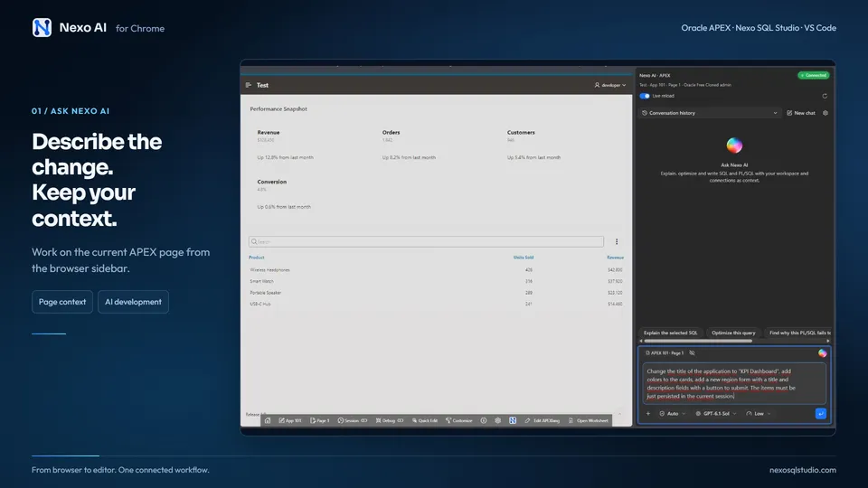The image size is (868, 488).
Task: Expand the Conversation history dropdown
Action: point(709,113)
